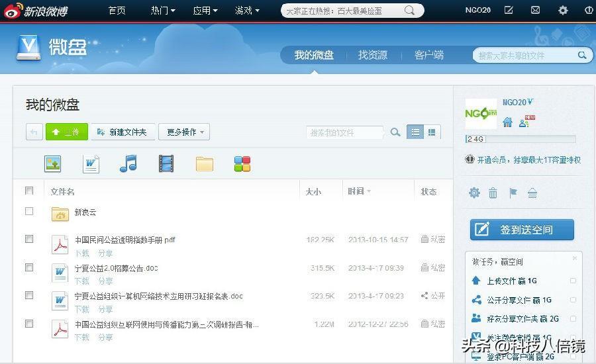Click shared files search magnifier
The width and height of the screenshot is (596, 364).
[x=582, y=55]
